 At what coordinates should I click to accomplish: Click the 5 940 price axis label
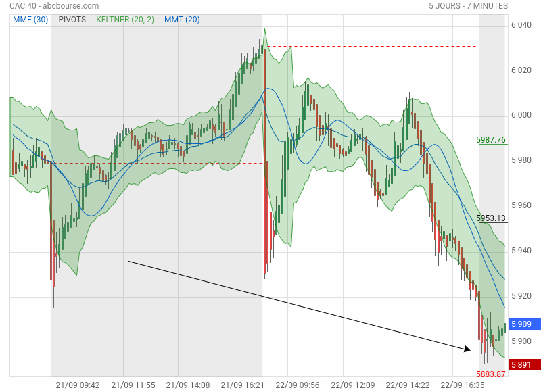(x=521, y=251)
